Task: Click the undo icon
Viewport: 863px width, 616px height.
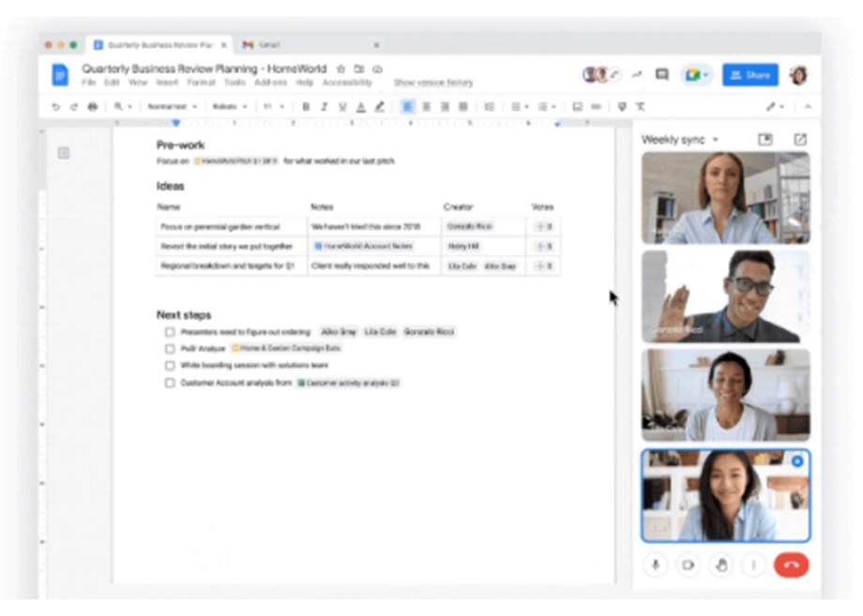Action: [x=57, y=106]
